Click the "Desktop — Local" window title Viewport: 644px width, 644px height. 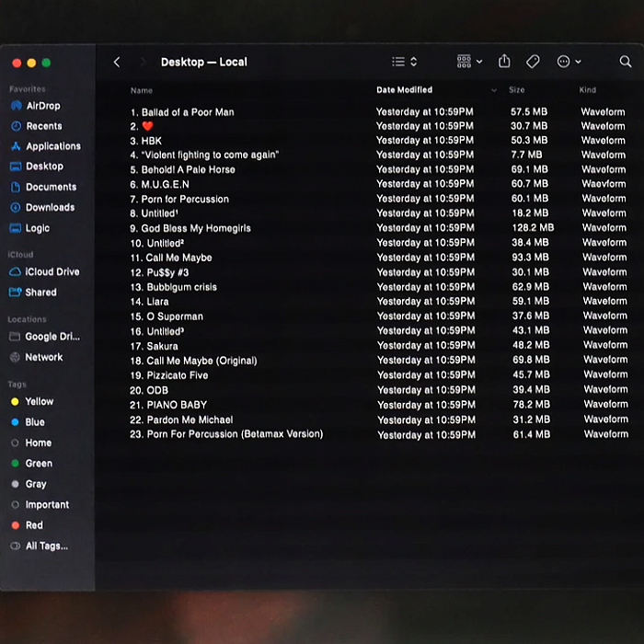coord(204,62)
